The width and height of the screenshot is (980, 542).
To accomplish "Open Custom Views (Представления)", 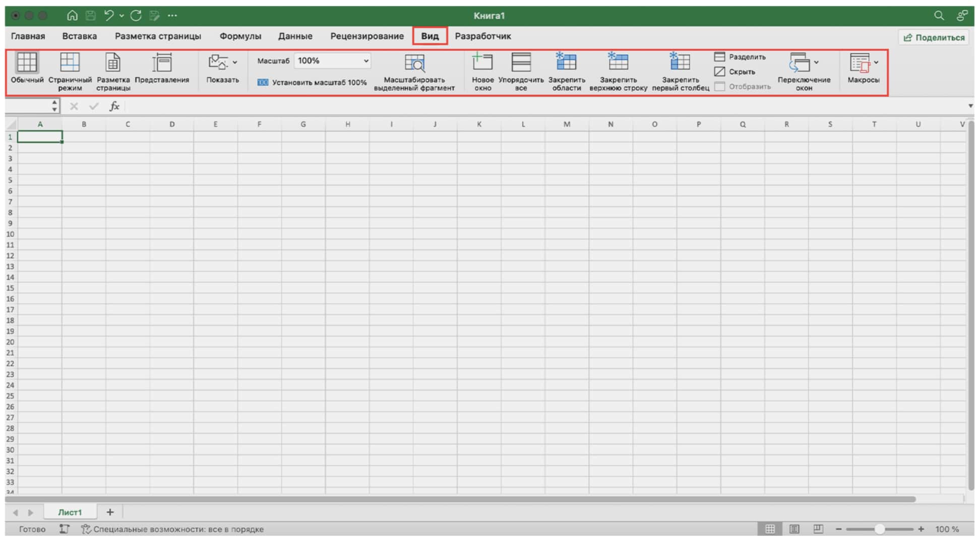I will [162, 63].
